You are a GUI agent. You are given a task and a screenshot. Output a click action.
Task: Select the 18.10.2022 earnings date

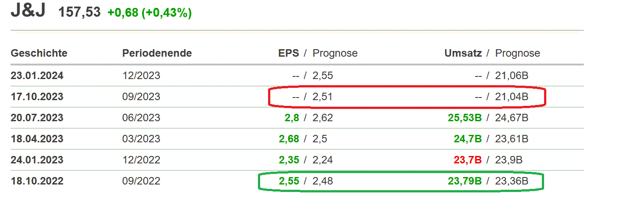click(37, 181)
